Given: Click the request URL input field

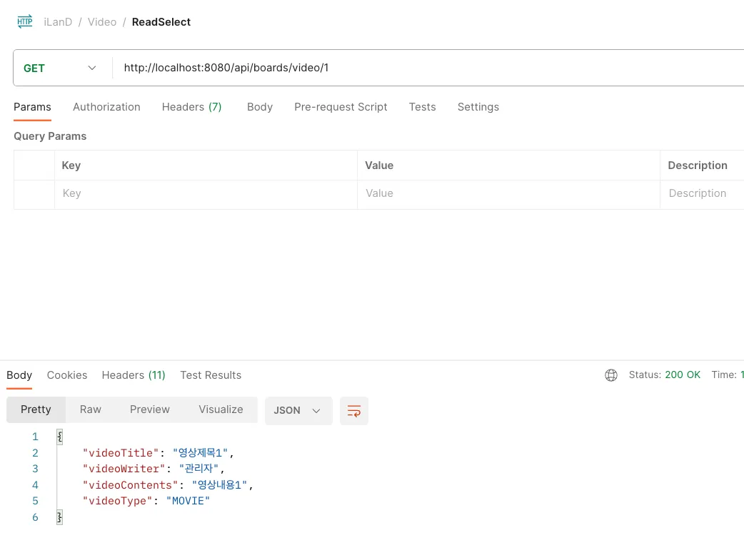Looking at the screenshot, I should 428,68.
